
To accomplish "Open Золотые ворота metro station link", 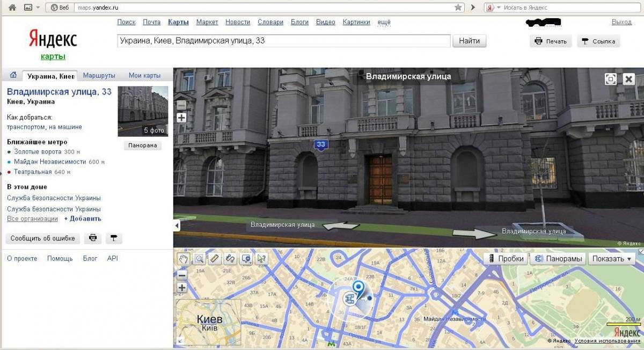I will pyautogui.click(x=39, y=152).
